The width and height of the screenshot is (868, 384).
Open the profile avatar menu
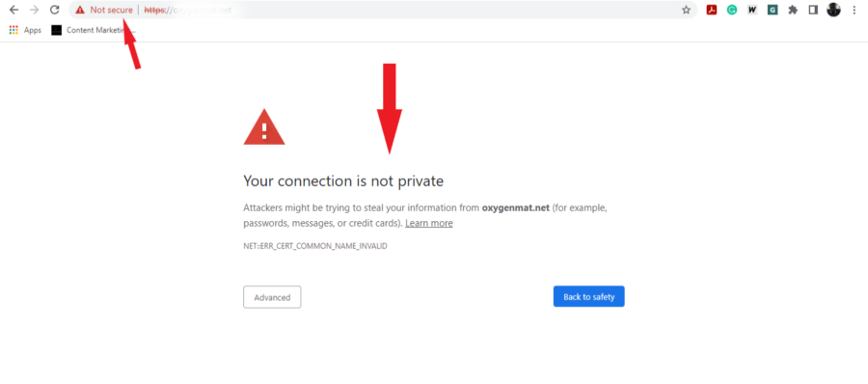833,10
